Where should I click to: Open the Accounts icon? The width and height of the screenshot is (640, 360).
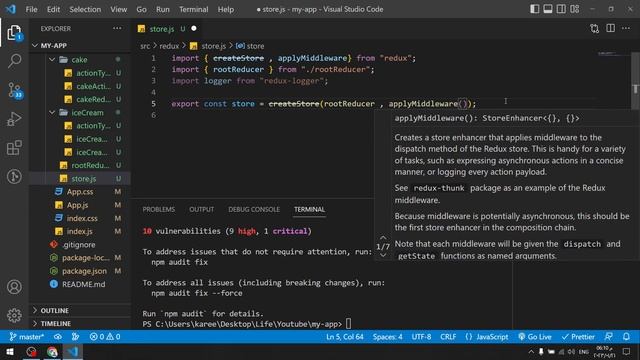14,287
